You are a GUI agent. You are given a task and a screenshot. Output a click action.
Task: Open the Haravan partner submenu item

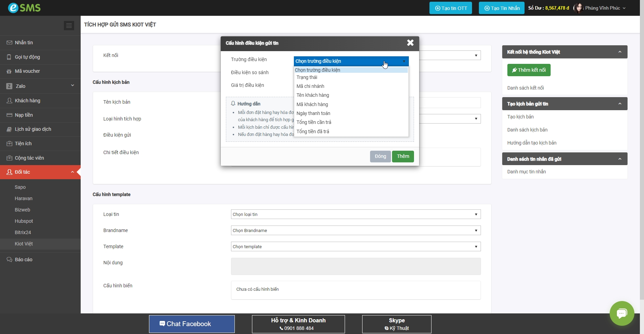point(24,198)
